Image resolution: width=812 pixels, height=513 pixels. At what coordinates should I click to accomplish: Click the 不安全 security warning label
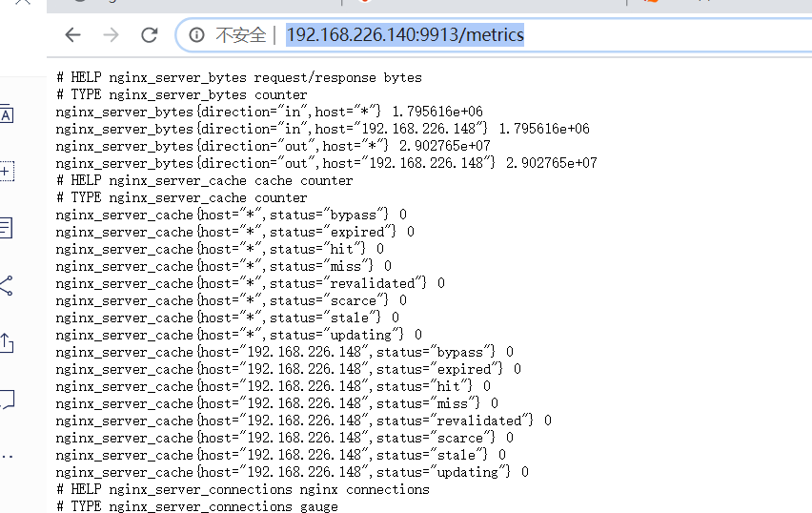click(240, 35)
